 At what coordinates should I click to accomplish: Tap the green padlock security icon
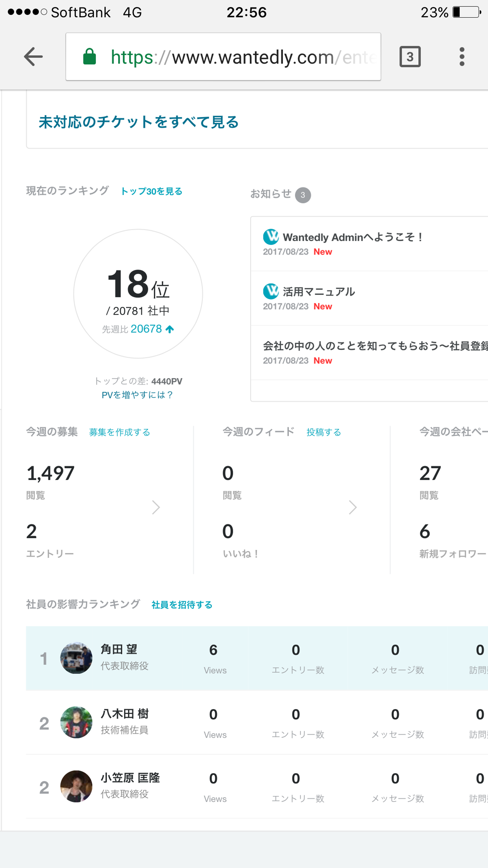point(90,57)
